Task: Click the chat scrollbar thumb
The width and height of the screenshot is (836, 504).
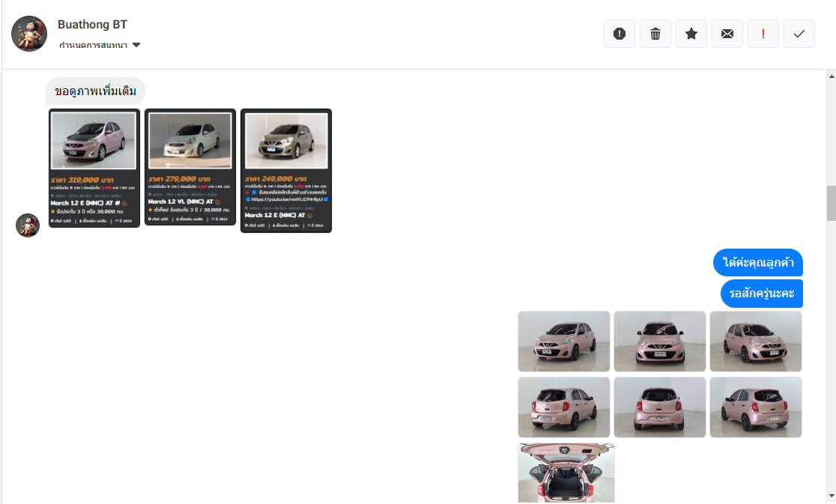Action: 832,203
